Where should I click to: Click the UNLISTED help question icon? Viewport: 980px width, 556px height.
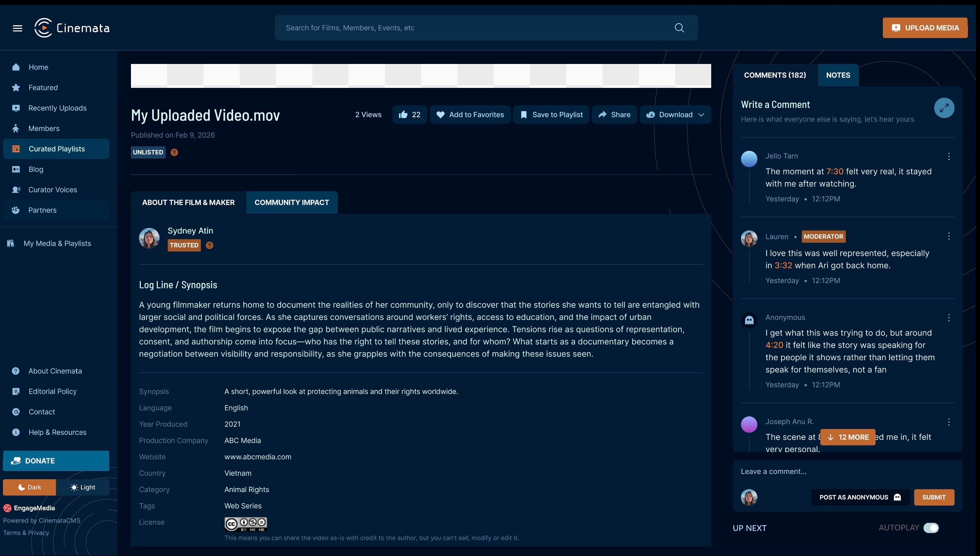coord(174,152)
